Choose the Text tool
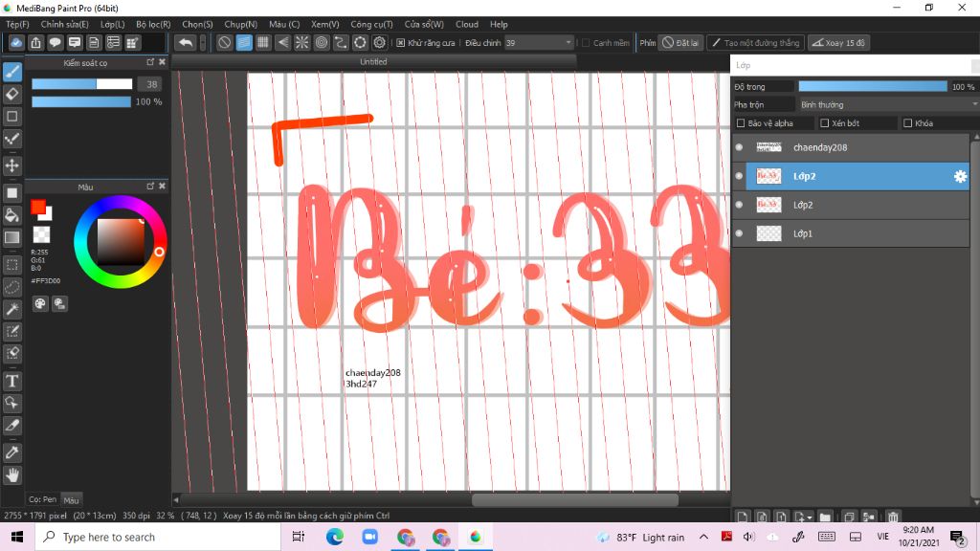Image resolution: width=980 pixels, height=551 pixels. point(12,381)
